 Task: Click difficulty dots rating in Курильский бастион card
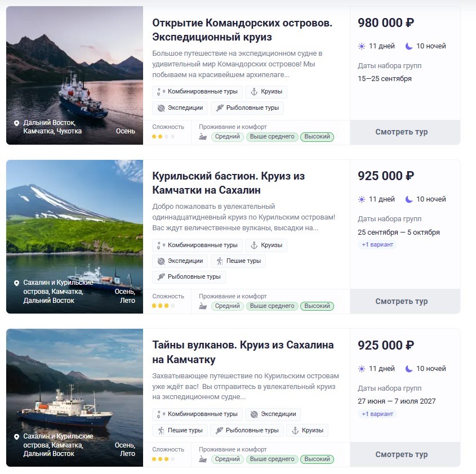click(x=163, y=306)
